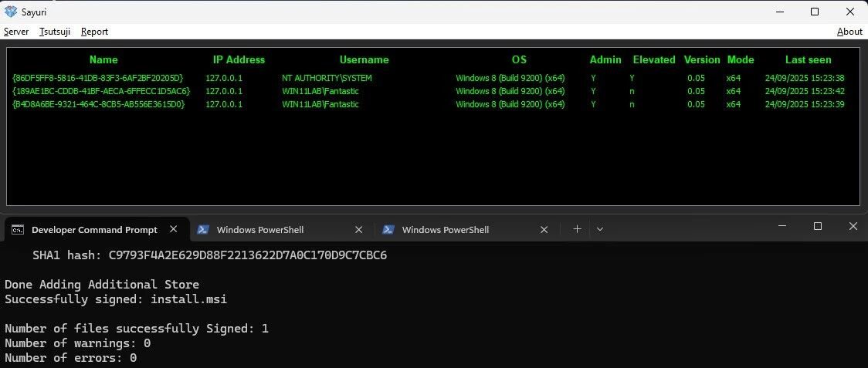868x368 pixels.
Task: Open the Tsutsuji menu
Action: tap(55, 32)
